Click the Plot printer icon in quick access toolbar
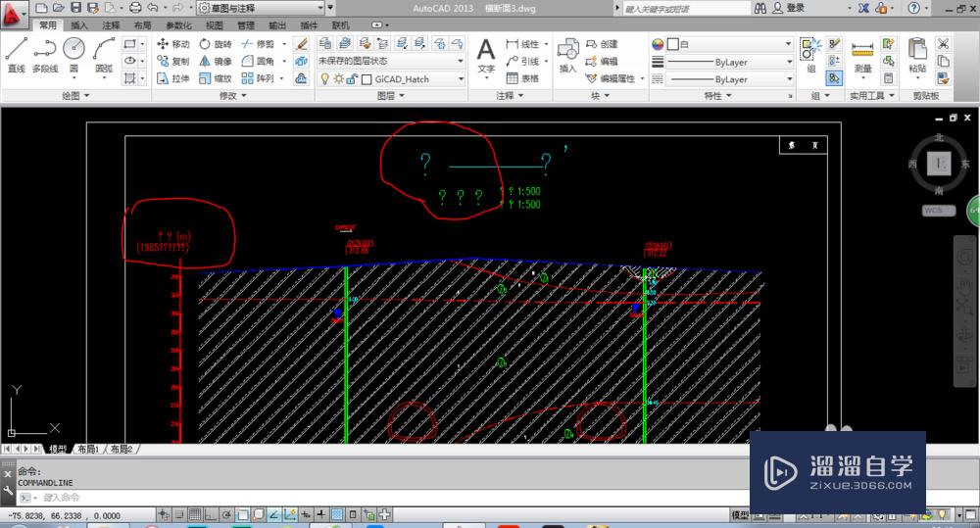Screen dimensions: 980x528 (135, 8)
